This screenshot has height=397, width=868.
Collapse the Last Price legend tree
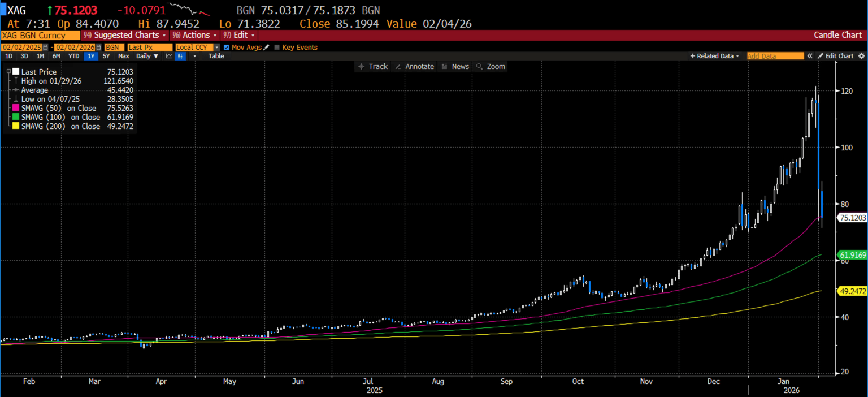pos(8,72)
